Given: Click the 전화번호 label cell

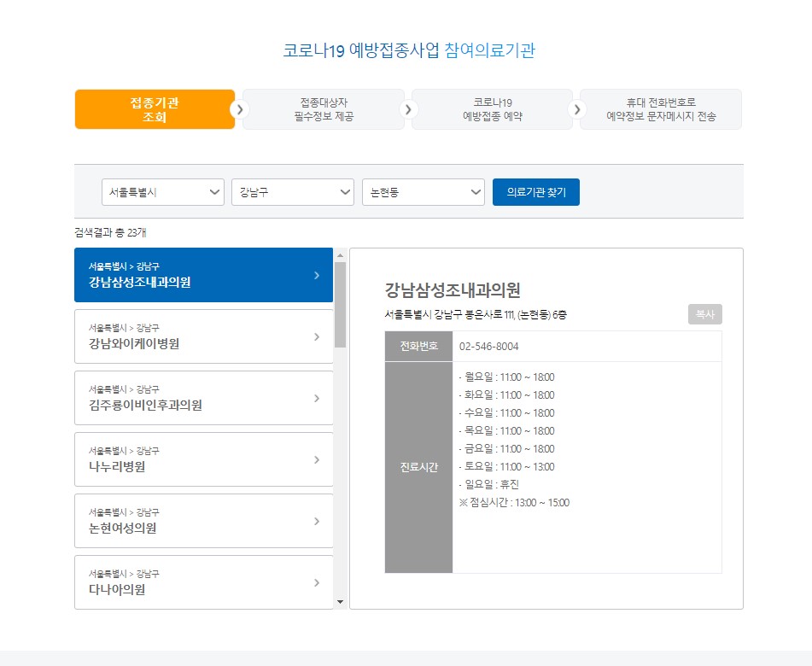Looking at the screenshot, I should pos(418,347).
